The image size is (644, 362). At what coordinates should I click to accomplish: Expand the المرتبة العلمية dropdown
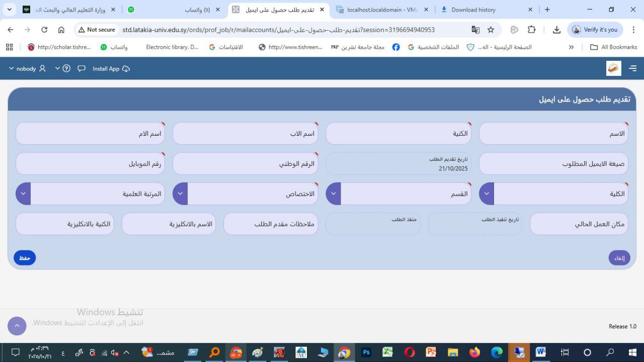pos(24,194)
